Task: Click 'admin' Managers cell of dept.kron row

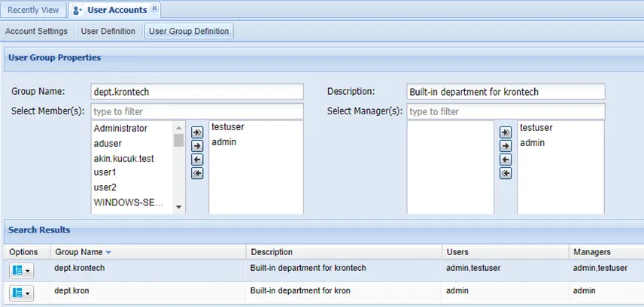Action: click(584, 290)
